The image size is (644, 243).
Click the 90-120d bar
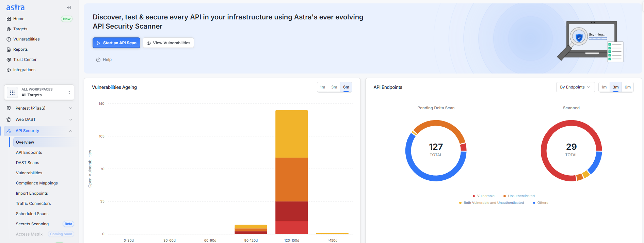[251, 229]
